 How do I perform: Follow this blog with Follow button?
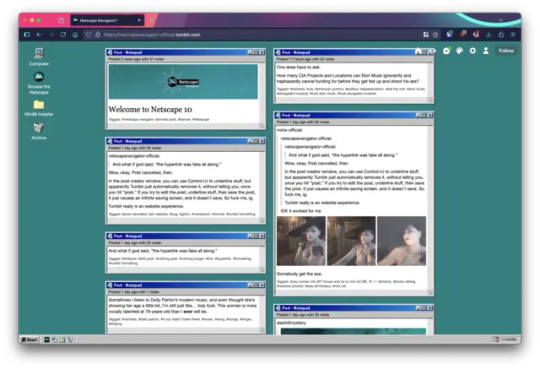pos(506,51)
